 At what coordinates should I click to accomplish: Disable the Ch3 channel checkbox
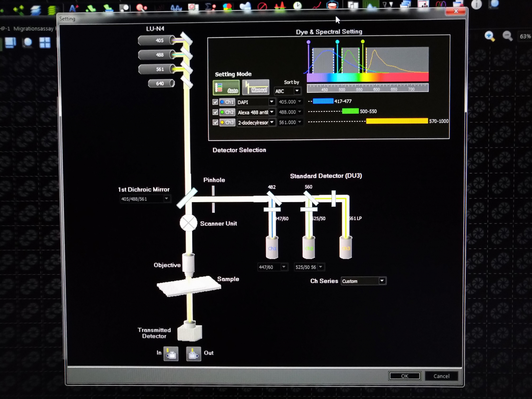pyautogui.click(x=215, y=122)
